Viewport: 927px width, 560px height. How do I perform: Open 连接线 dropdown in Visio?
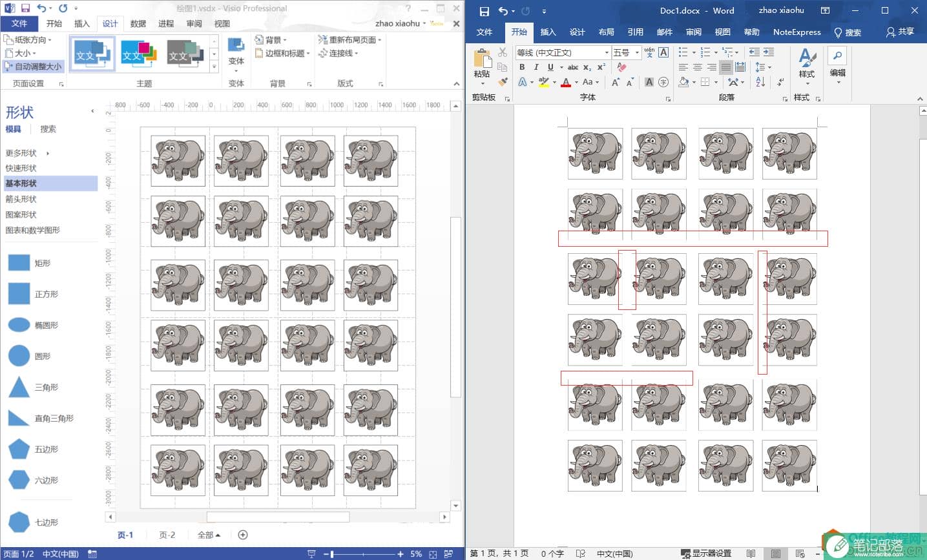339,53
